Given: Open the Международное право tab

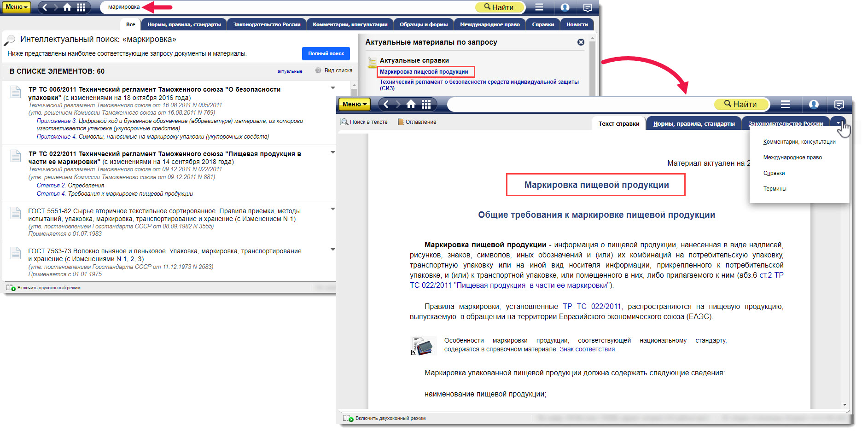Looking at the screenshot, I should [490, 24].
